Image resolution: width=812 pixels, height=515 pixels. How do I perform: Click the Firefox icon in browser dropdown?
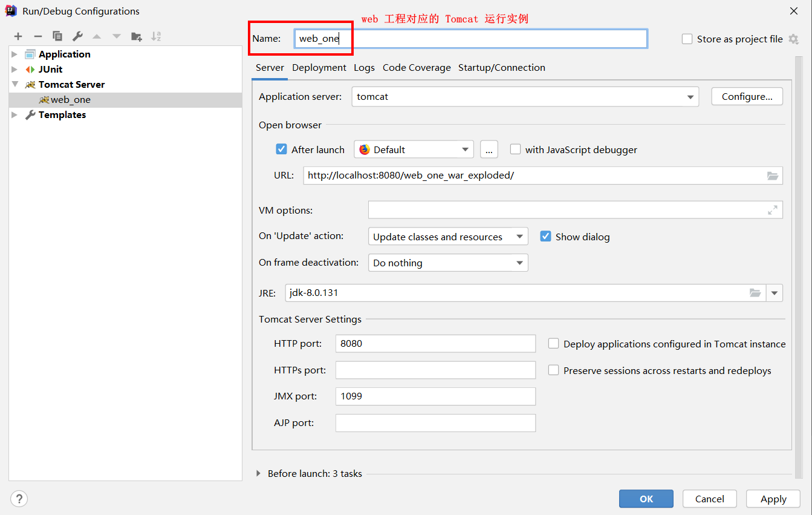[x=365, y=149]
